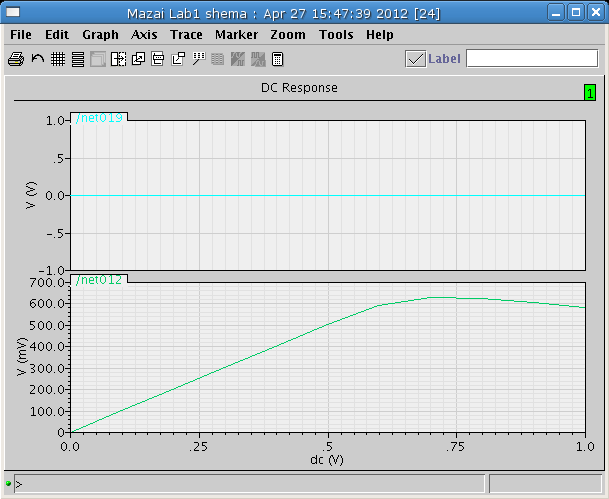Toggle the Label checkbox
Viewport: 609px width, 499px height.
tap(415, 59)
